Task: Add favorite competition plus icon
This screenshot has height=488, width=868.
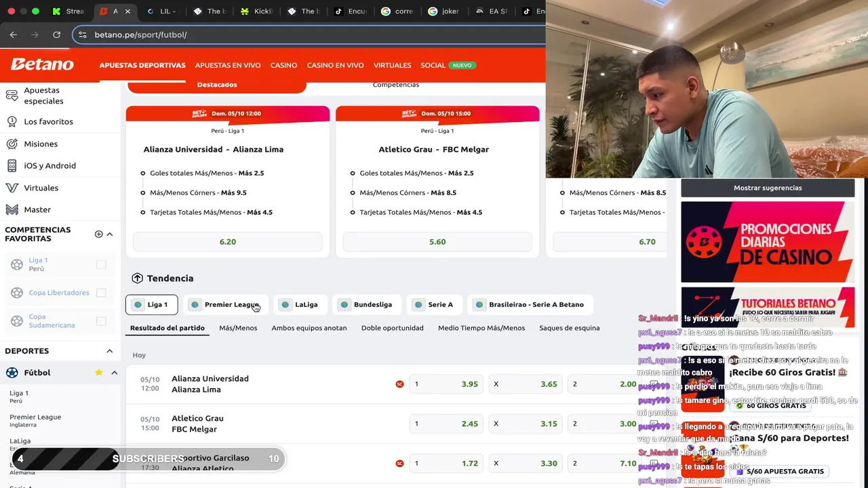Action: (x=98, y=234)
